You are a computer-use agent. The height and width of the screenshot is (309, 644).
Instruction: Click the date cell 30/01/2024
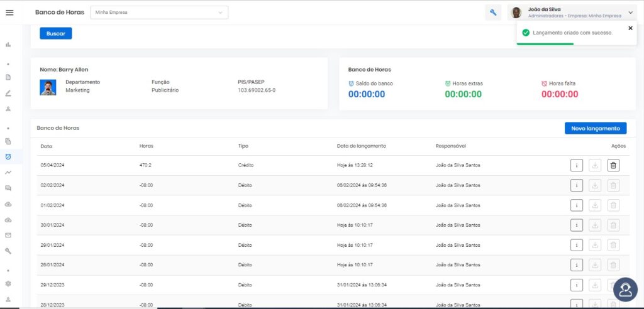pyautogui.click(x=53, y=225)
